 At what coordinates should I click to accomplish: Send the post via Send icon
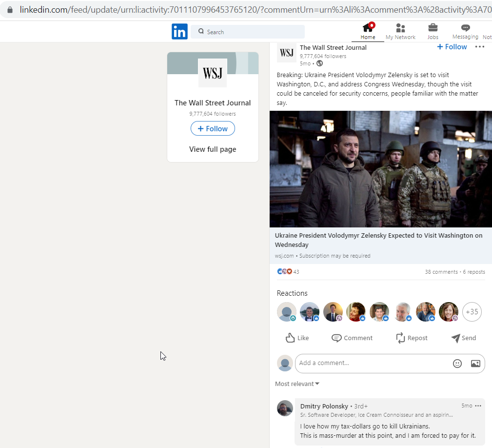point(463,338)
